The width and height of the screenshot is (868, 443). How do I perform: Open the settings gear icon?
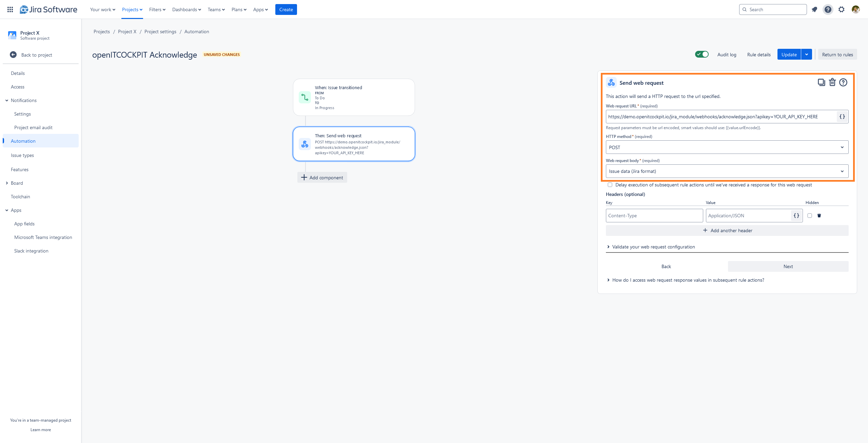842,9
